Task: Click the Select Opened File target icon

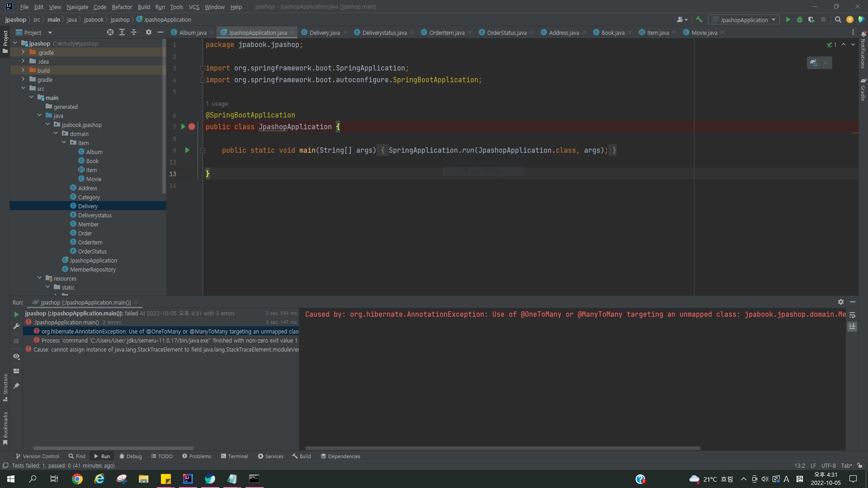Action: pyautogui.click(x=110, y=32)
